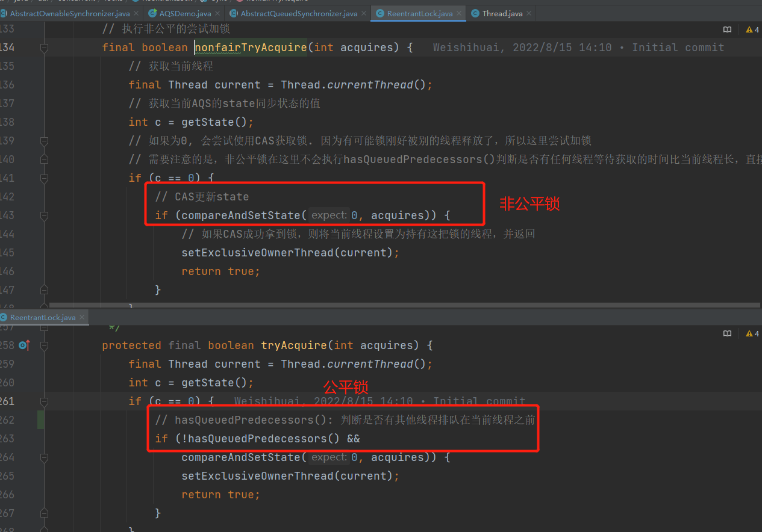
Task: Open warnings indicator in lower editor
Action: pos(752,333)
